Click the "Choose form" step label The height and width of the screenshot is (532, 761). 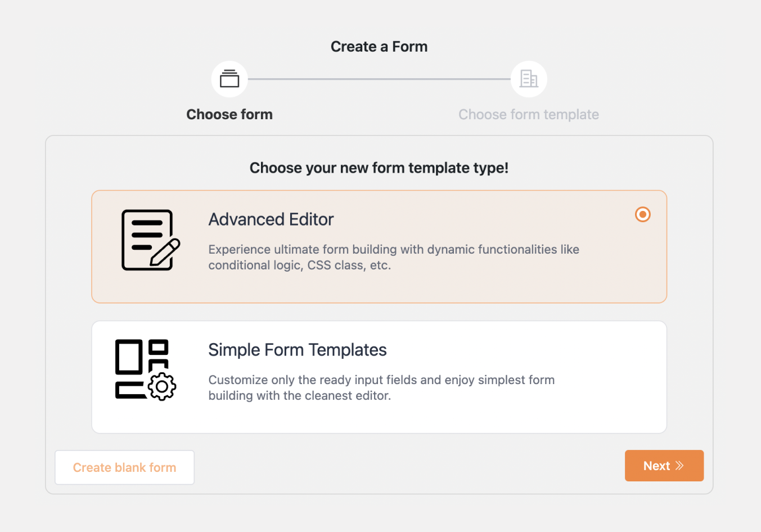tap(229, 114)
